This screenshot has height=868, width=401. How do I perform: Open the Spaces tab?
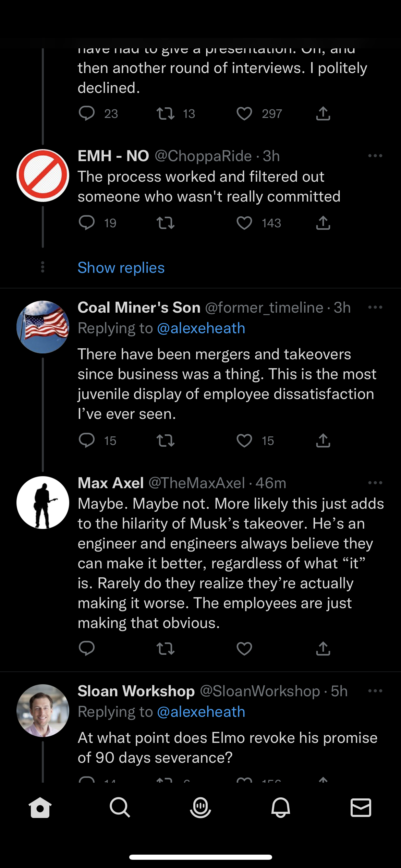tap(200, 808)
